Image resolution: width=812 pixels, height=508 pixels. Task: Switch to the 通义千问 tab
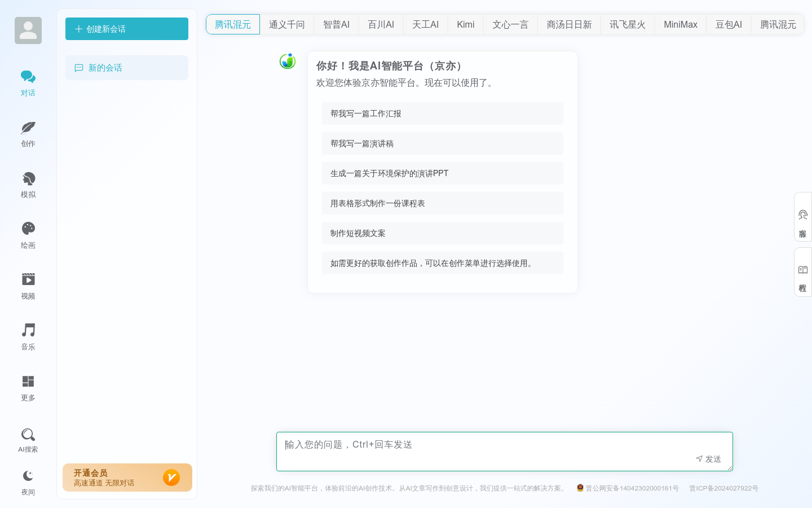[x=287, y=24]
